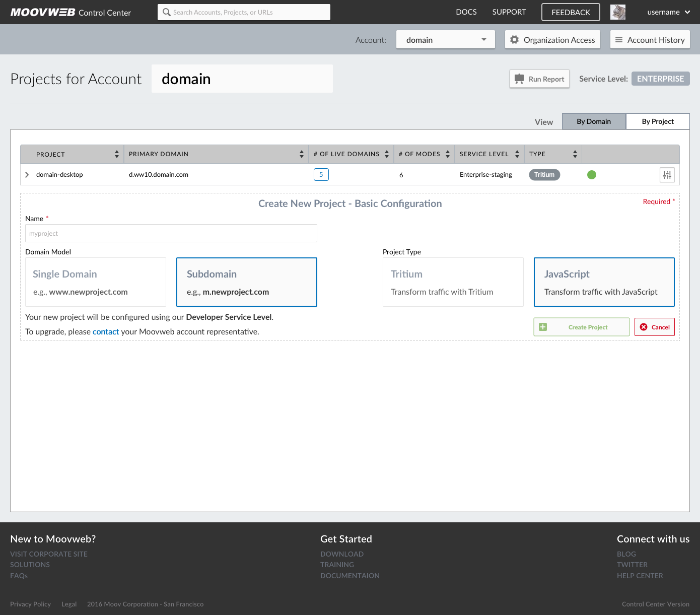The width and height of the screenshot is (700, 615).
Task: Click the search accounts input field
Action: pos(244,12)
